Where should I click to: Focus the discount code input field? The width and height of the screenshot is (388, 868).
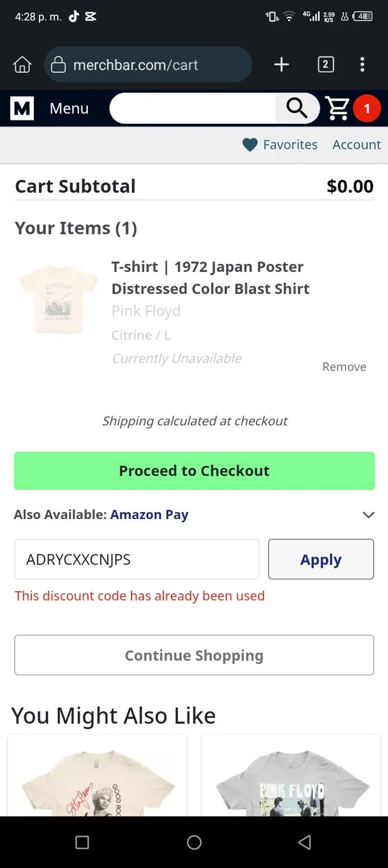coord(137,559)
